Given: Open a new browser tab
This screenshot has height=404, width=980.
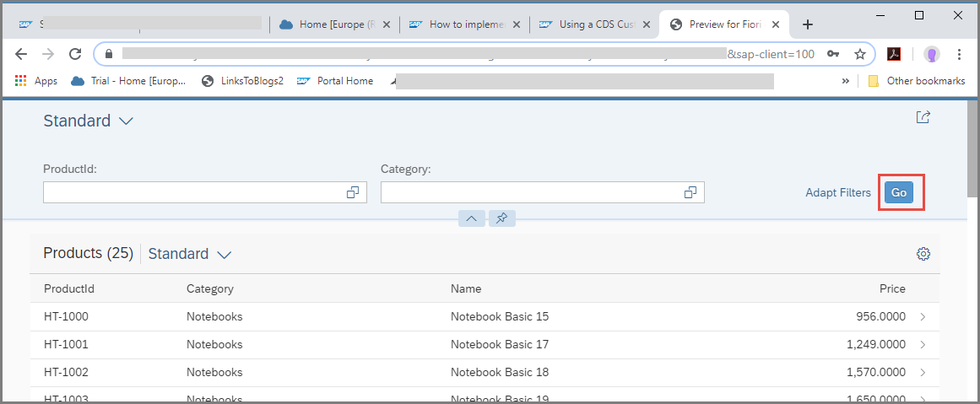Looking at the screenshot, I should click(808, 24).
